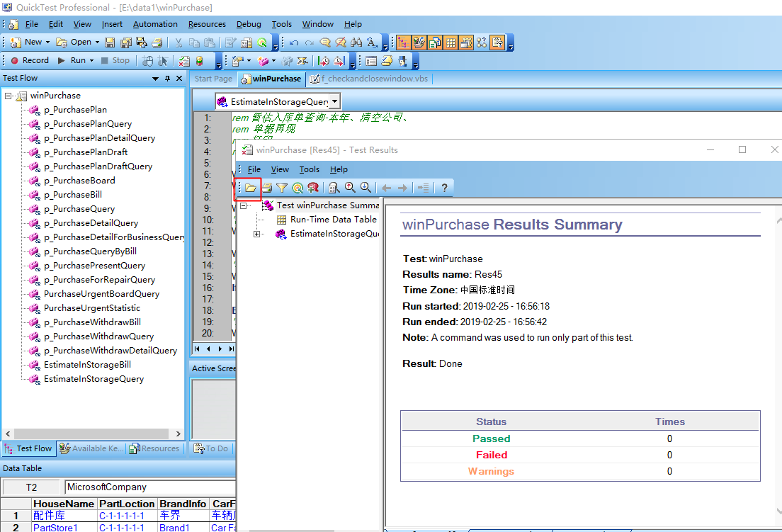Click the Go Back arrow in Test Results toolbar
782x532 pixels.
click(x=386, y=188)
